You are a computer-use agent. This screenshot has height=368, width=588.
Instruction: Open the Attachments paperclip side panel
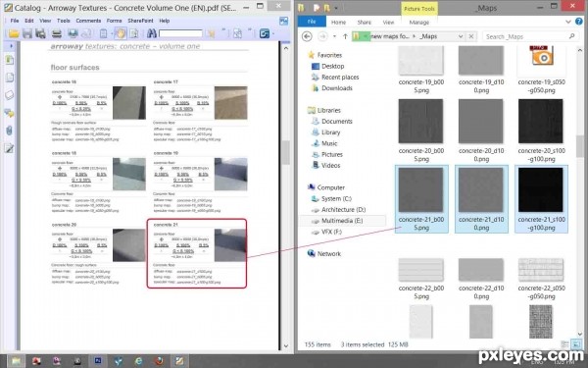click(x=10, y=131)
